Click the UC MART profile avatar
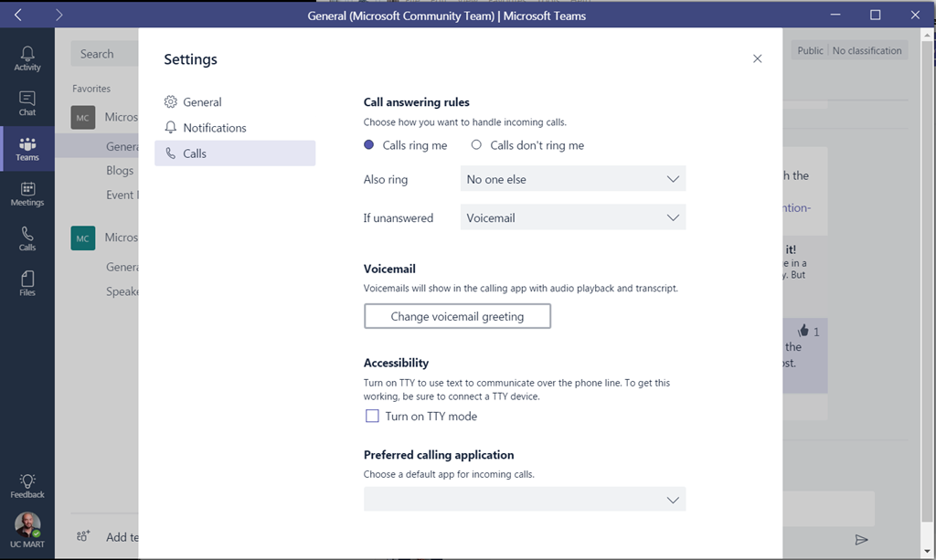Screen dimensions: 936x560 27,524
